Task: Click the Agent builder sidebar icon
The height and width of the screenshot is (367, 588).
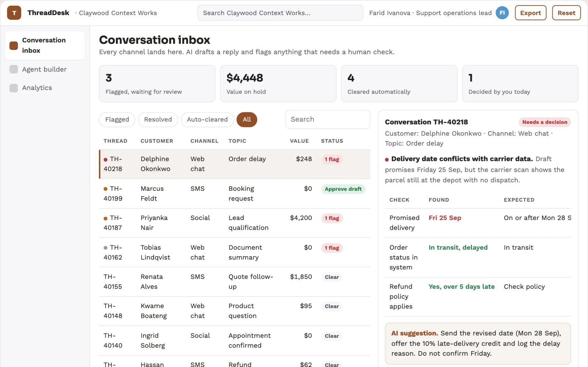Action: 14,69
